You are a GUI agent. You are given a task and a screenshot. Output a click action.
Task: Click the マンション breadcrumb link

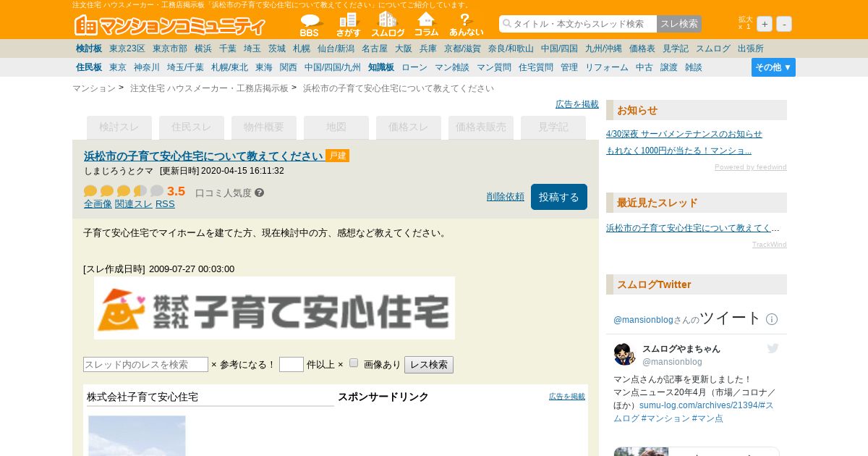click(x=94, y=88)
